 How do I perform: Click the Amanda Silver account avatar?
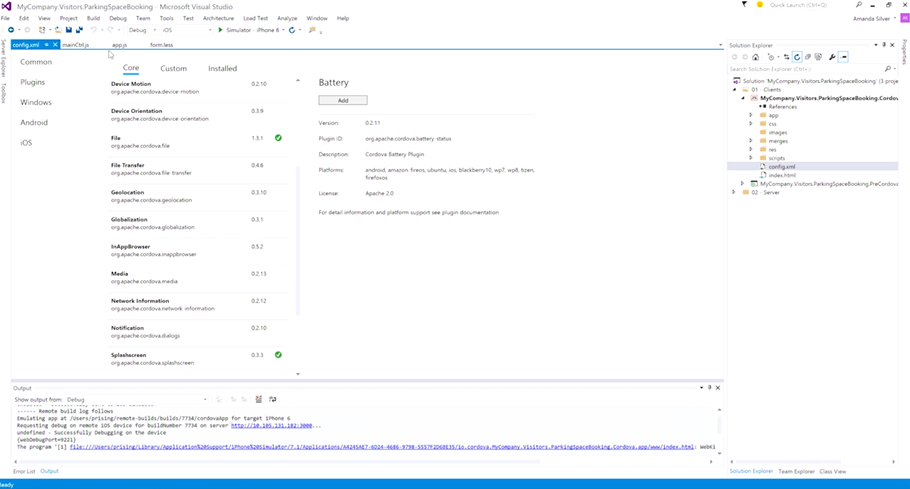(x=904, y=19)
